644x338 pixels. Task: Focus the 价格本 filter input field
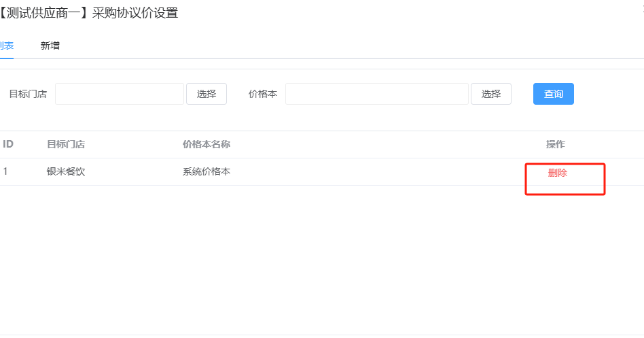[x=376, y=94]
